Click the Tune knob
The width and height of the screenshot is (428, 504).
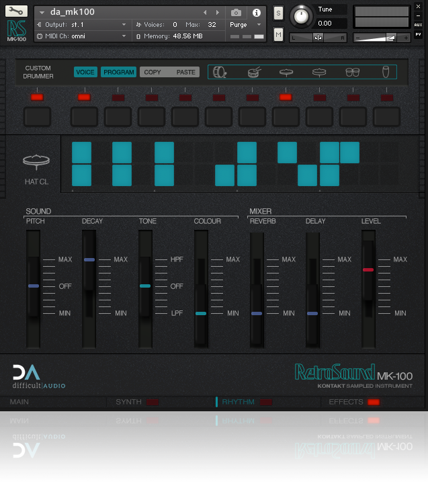coord(301,16)
